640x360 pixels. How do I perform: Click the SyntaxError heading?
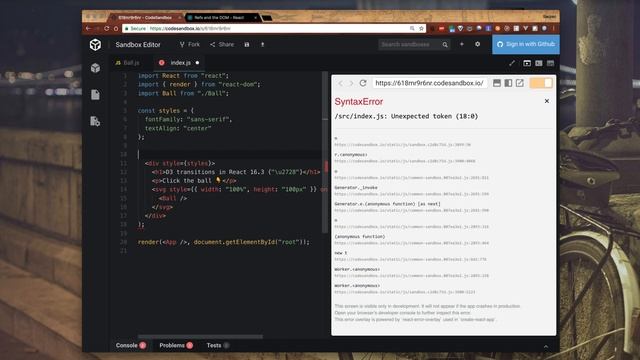click(x=359, y=102)
